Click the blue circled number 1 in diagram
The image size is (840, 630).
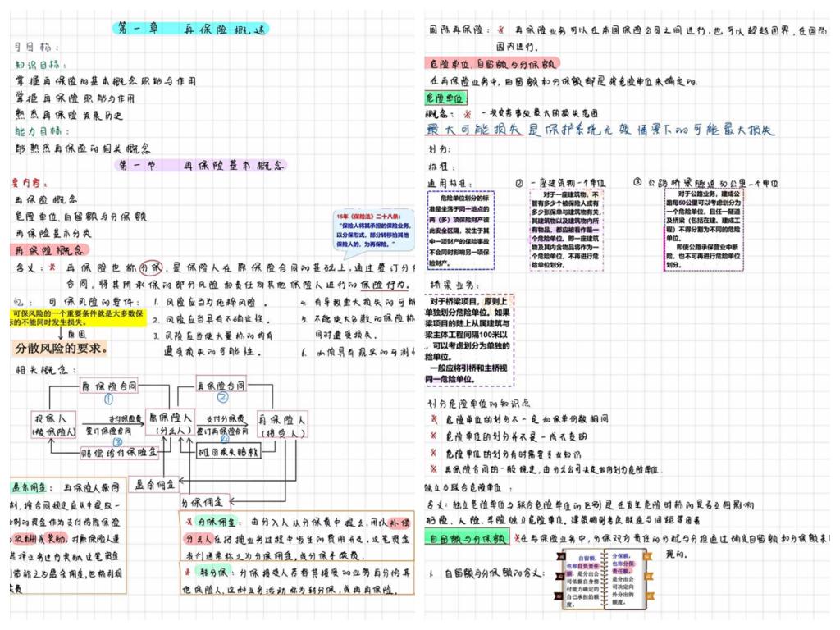click(x=108, y=399)
